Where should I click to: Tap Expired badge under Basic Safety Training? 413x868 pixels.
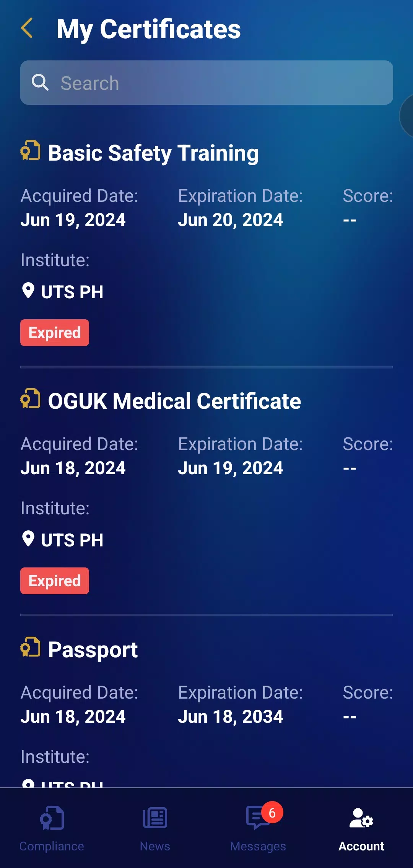(x=55, y=333)
